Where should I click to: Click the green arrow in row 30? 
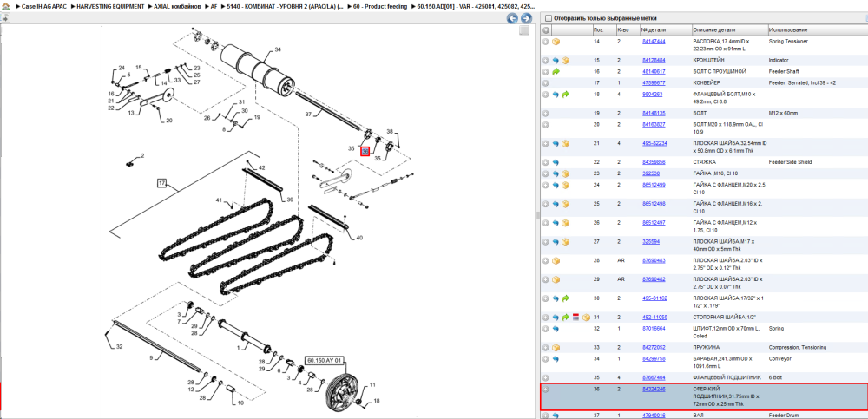[565, 299]
